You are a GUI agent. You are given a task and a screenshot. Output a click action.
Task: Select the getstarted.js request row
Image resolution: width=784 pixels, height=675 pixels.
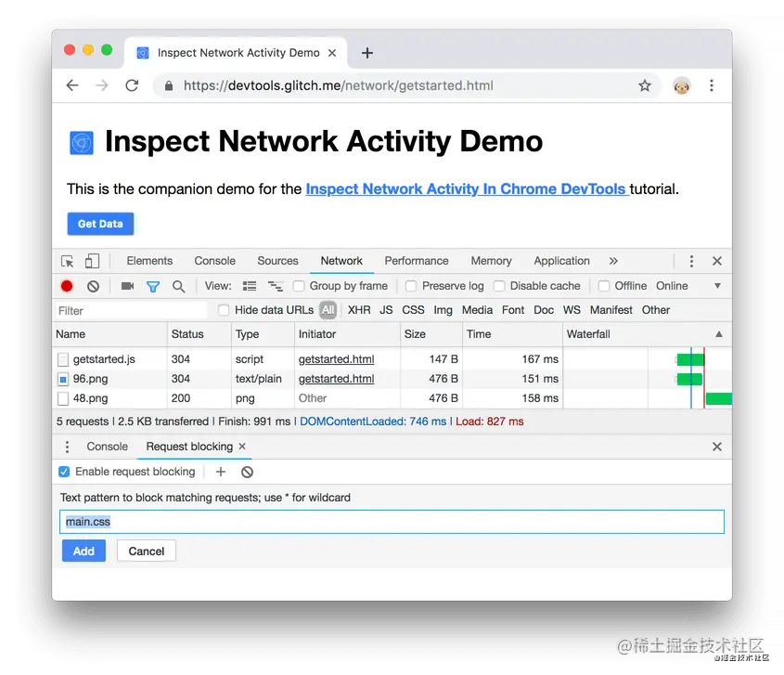pyautogui.click(x=392, y=359)
